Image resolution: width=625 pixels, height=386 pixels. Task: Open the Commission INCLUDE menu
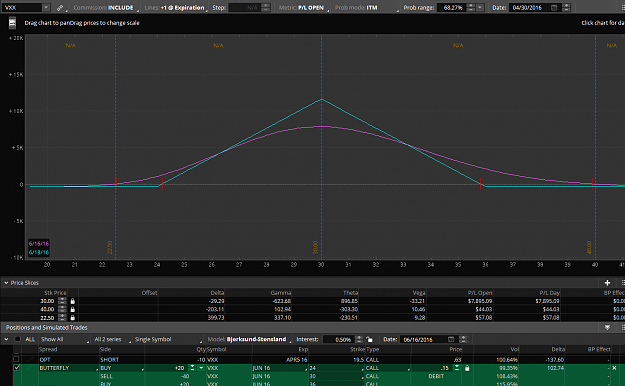106,8
